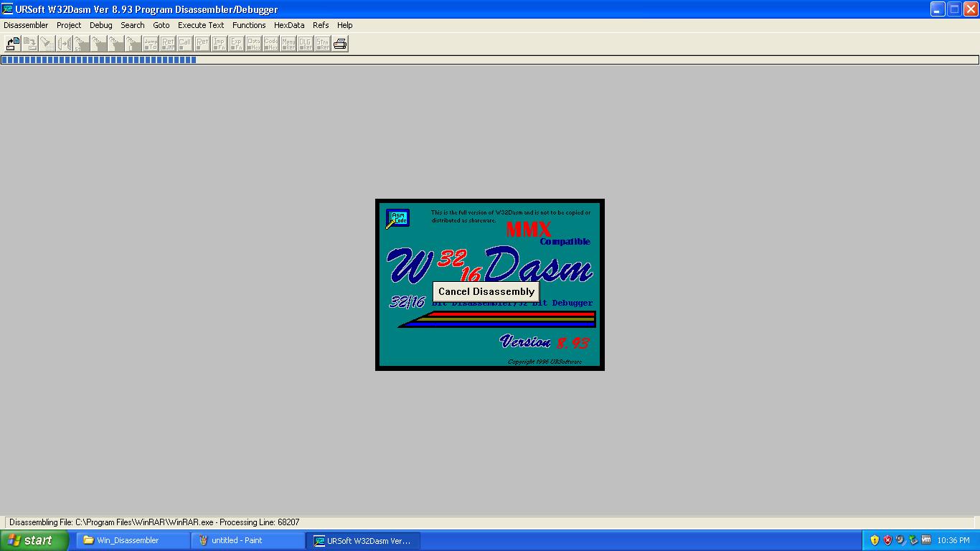Switch to untitled - Paint in taskbar
The width and height of the screenshot is (980, 551).
249,540
